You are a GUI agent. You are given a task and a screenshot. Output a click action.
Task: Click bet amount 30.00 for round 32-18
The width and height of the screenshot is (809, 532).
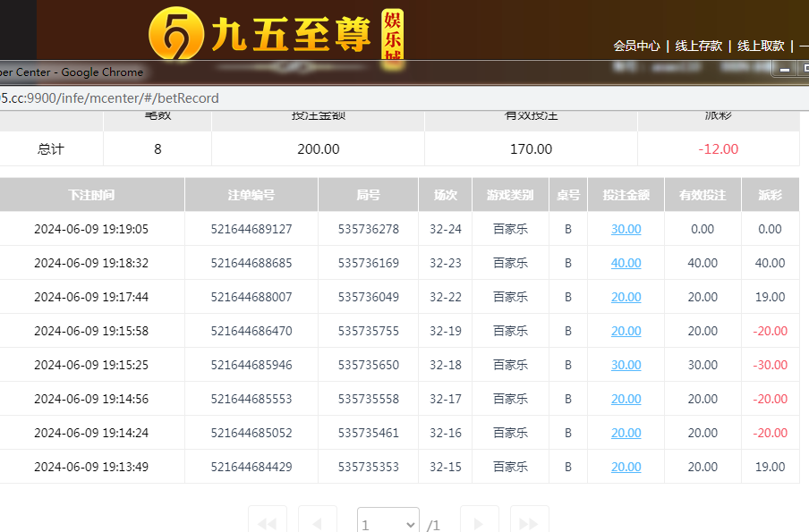point(626,365)
